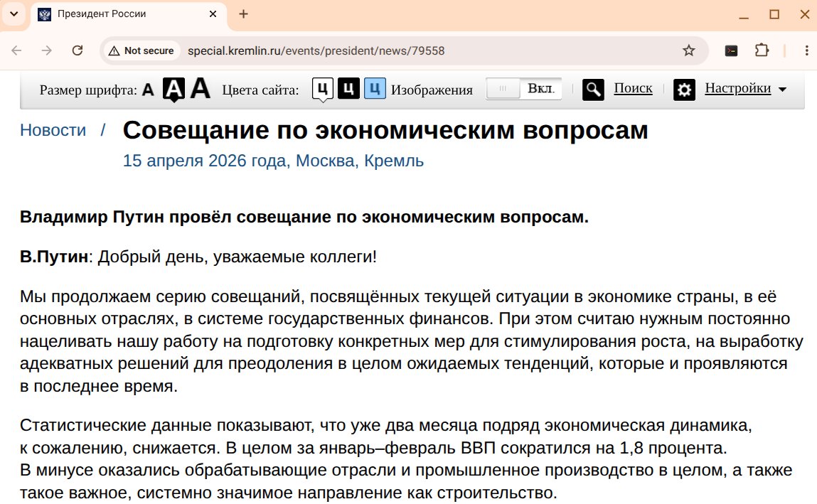Click the Президент России tab favicon
Viewport: 817px width, 504px height.
pyautogui.click(x=44, y=14)
